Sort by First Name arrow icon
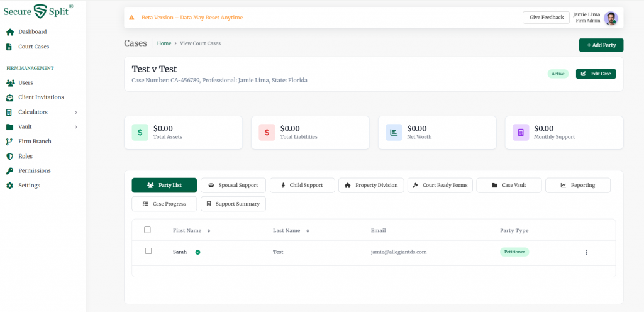 pyautogui.click(x=209, y=231)
